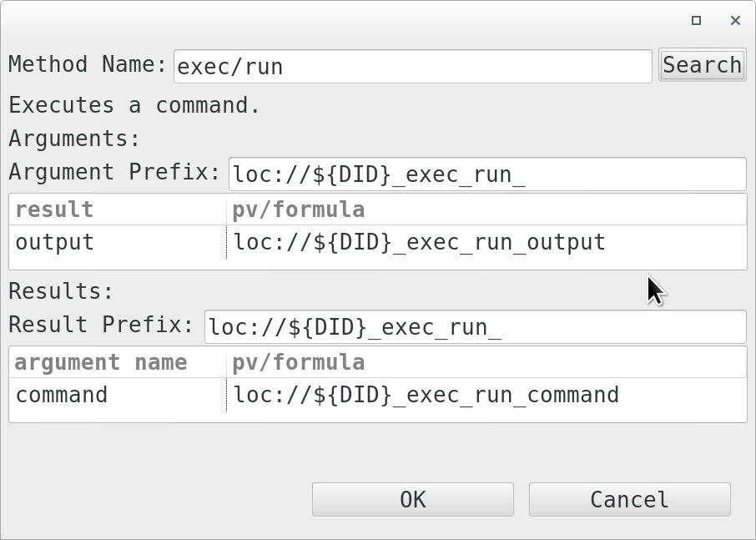Click the pv/formula header in results table
The image size is (756, 540).
(x=297, y=362)
